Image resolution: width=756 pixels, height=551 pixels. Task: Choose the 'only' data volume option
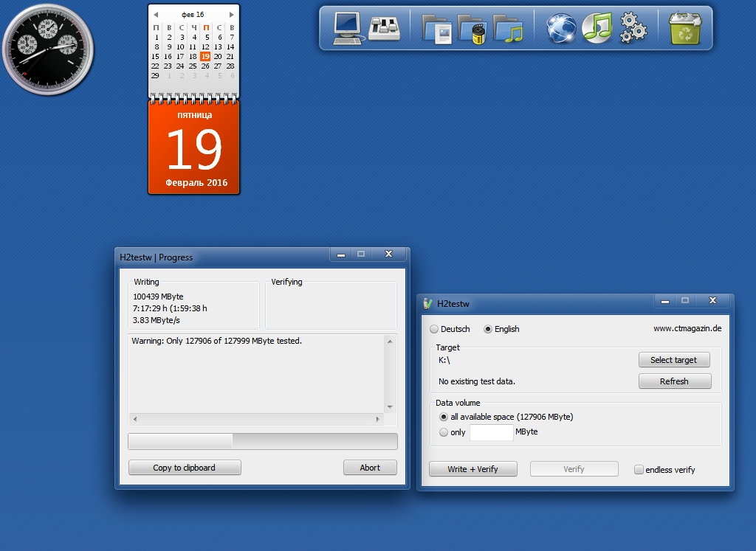point(444,432)
